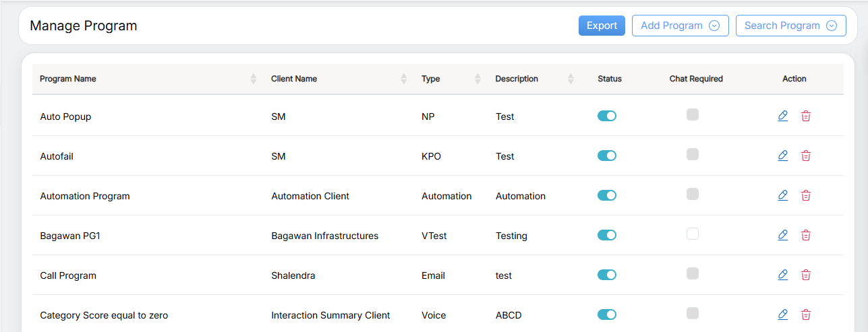Tick Chat Required checkbox for Autofail

693,155
